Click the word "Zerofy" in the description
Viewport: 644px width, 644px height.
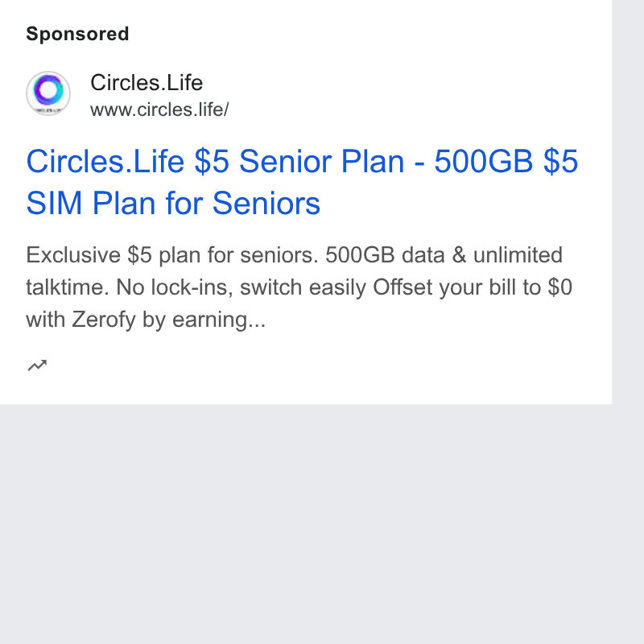pyautogui.click(x=104, y=320)
